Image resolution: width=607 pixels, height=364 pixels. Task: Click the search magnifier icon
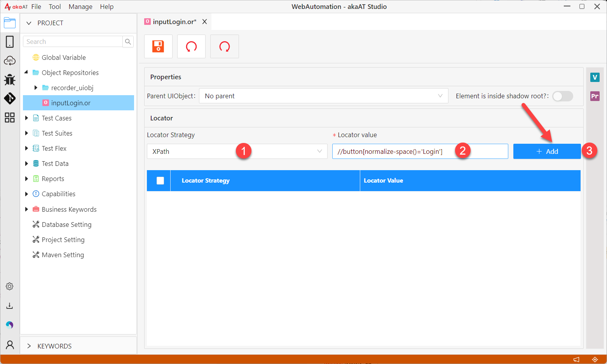point(128,42)
